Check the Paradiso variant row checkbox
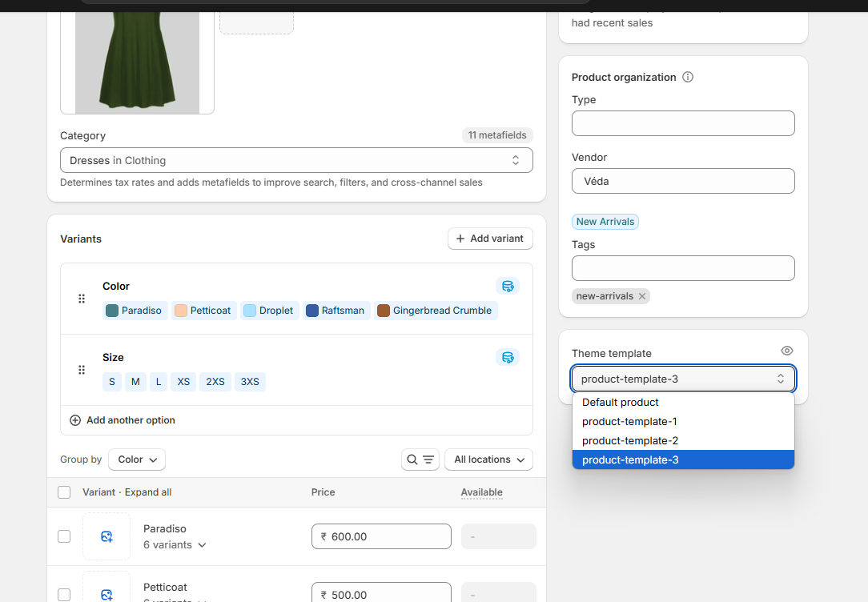Image resolution: width=868 pixels, height=602 pixels. coord(64,536)
